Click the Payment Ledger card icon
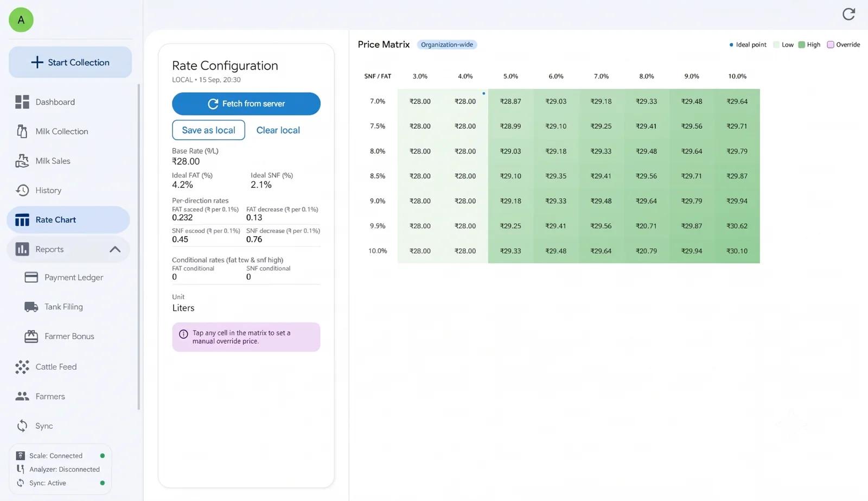Screen dimensions: 868x501 tap(31, 277)
